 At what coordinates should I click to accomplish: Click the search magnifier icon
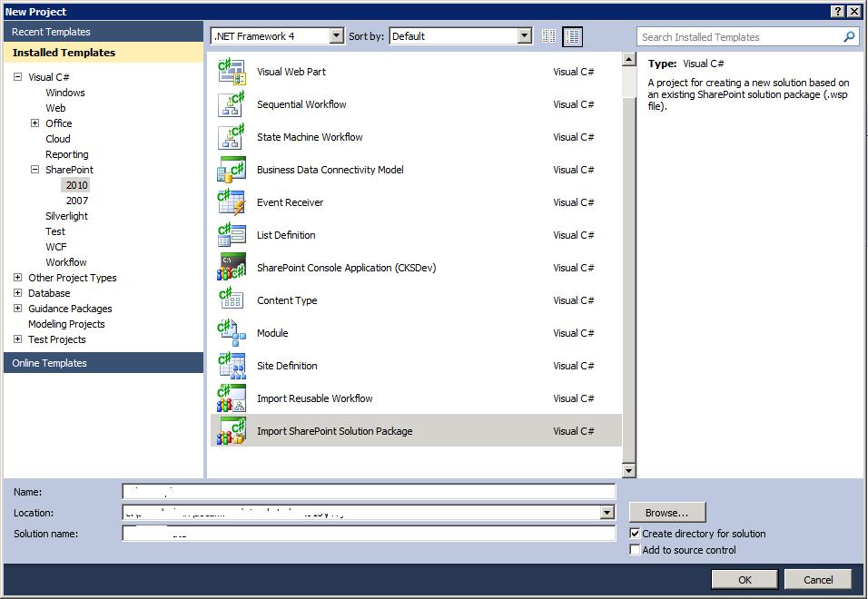849,37
